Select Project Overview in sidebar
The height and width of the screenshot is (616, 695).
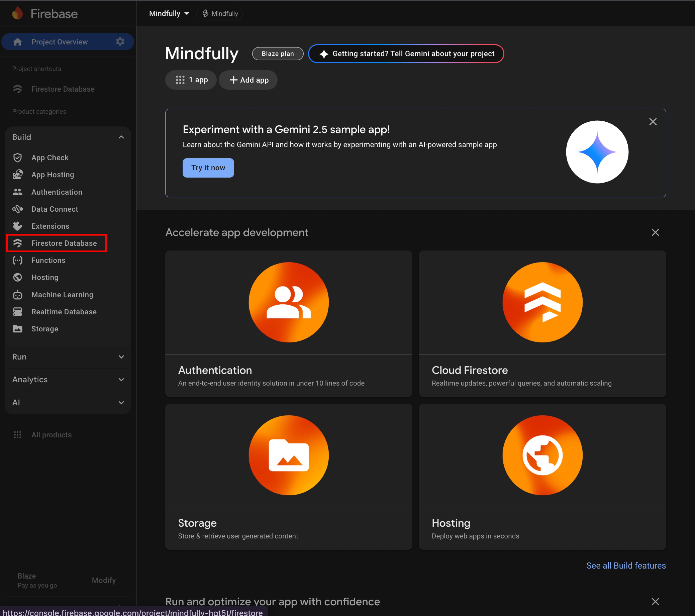pyautogui.click(x=59, y=42)
